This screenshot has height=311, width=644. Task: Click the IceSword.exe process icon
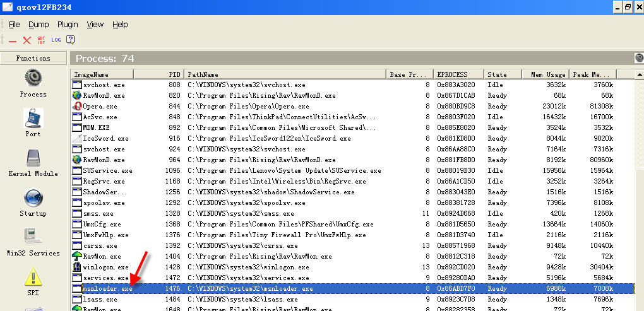tap(76, 138)
